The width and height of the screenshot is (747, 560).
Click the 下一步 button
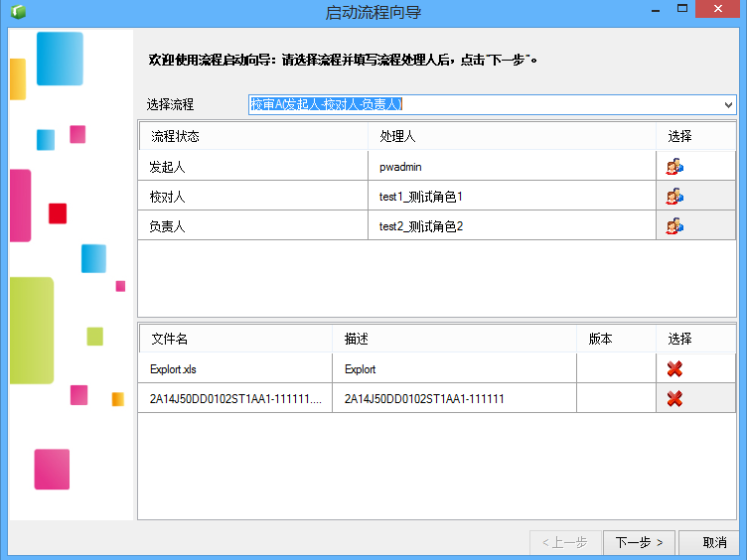click(x=638, y=542)
